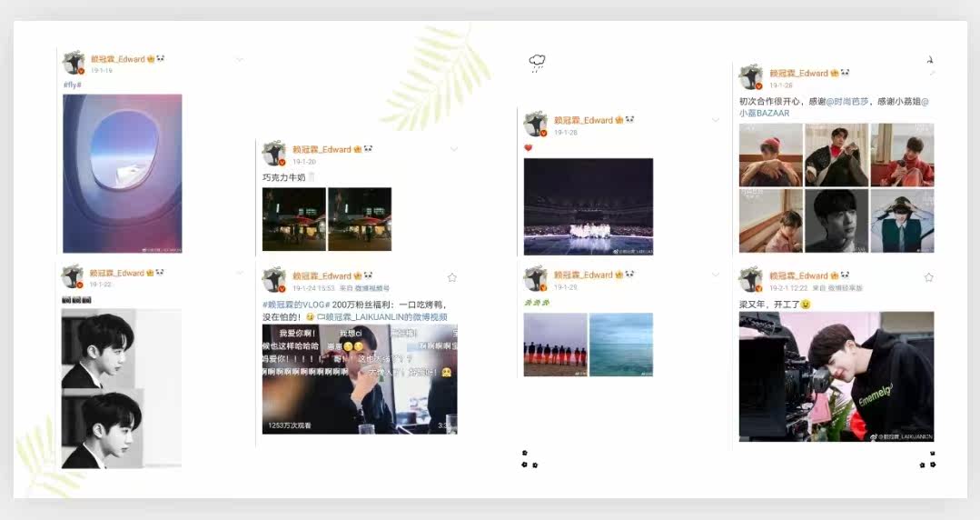
Task: Click the red heart emoji post text
Action: point(528,148)
